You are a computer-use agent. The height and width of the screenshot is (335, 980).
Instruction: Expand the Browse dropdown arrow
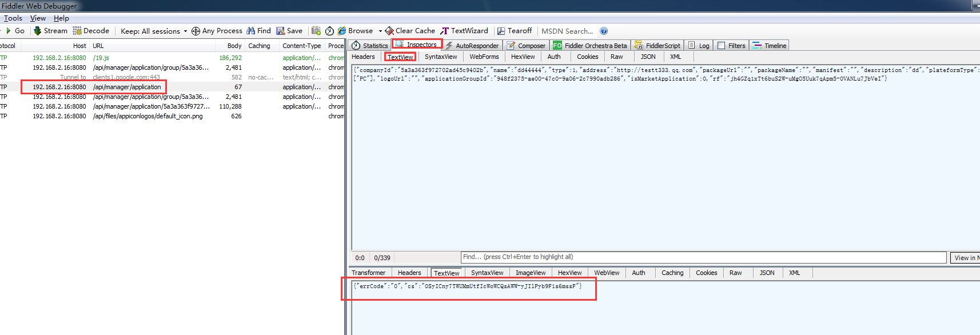click(380, 31)
